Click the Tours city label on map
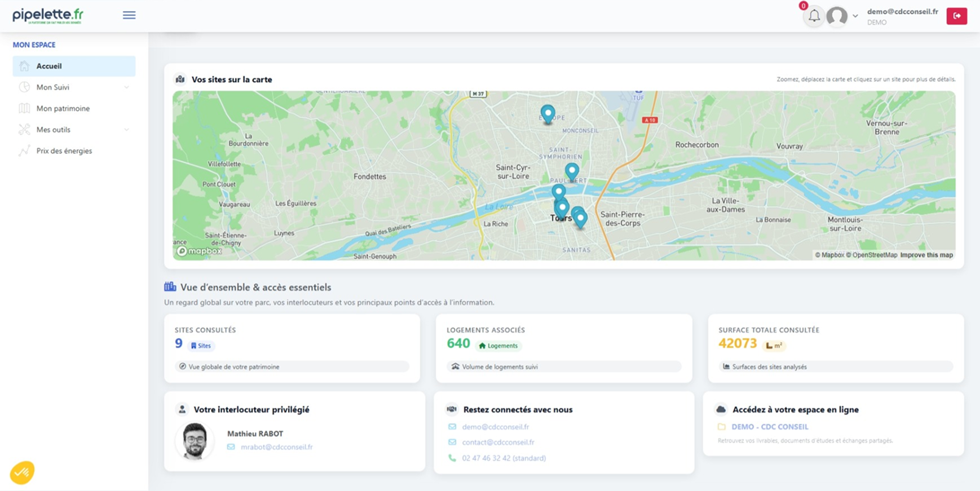Image resolution: width=980 pixels, height=491 pixels. [x=560, y=218]
